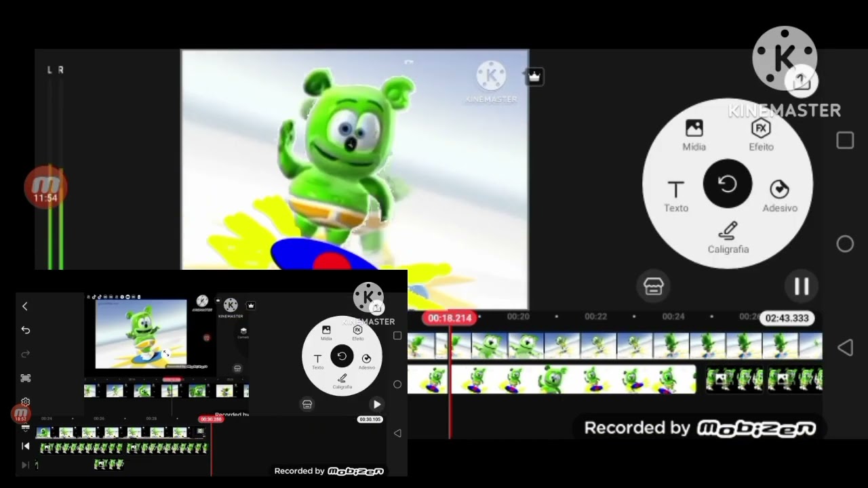Open the asset store beside the pause button

[654, 286]
